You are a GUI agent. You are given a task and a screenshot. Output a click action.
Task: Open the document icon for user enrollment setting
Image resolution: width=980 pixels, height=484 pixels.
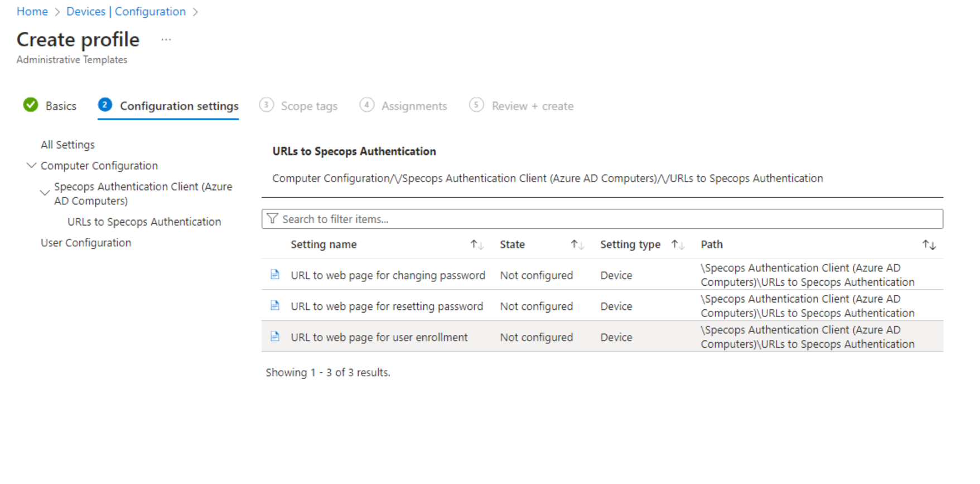click(x=275, y=337)
